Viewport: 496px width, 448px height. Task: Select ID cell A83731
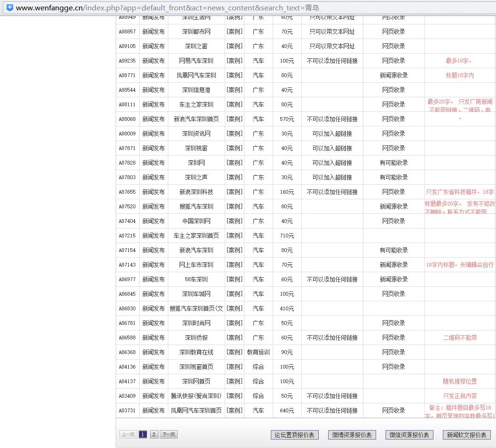[127, 410]
